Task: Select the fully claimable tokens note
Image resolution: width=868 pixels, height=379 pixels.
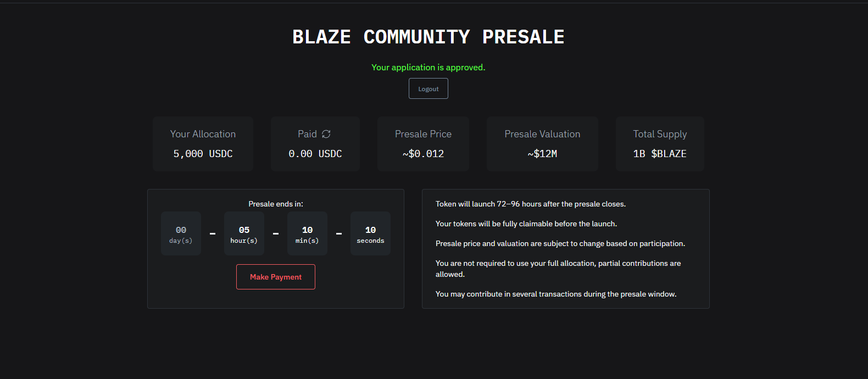Action: 526,224
